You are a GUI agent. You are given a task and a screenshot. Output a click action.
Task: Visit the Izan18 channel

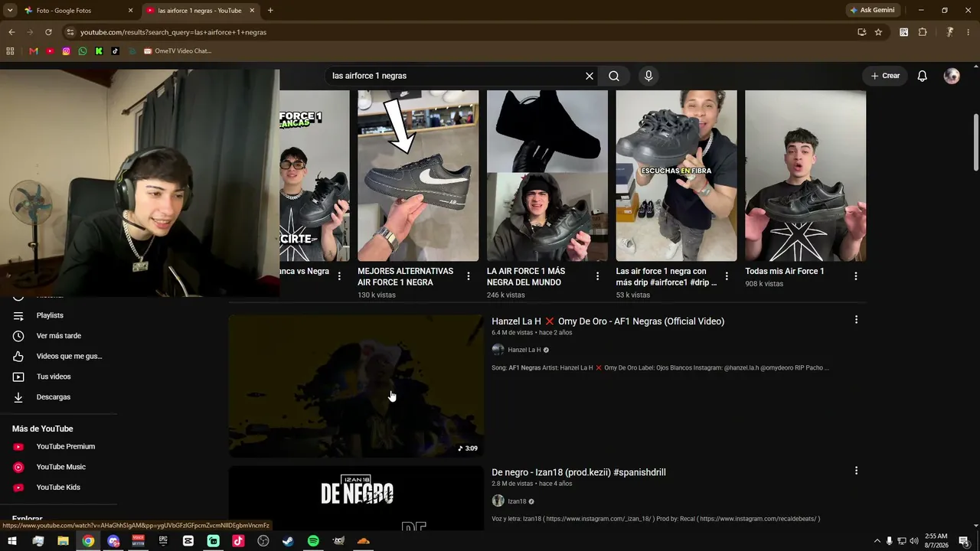point(517,501)
